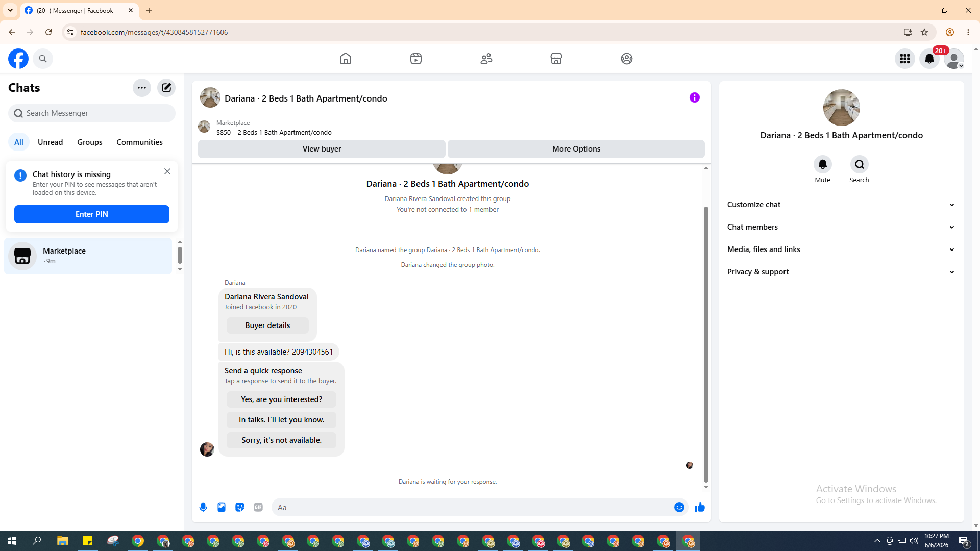
Task: Open Chats options three-dot menu
Action: (142, 88)
